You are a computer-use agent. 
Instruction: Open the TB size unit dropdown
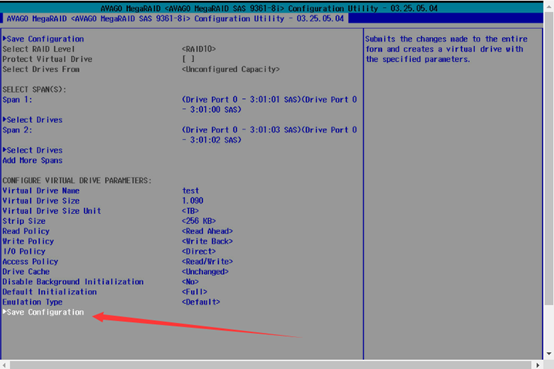(x=190, y=211)
